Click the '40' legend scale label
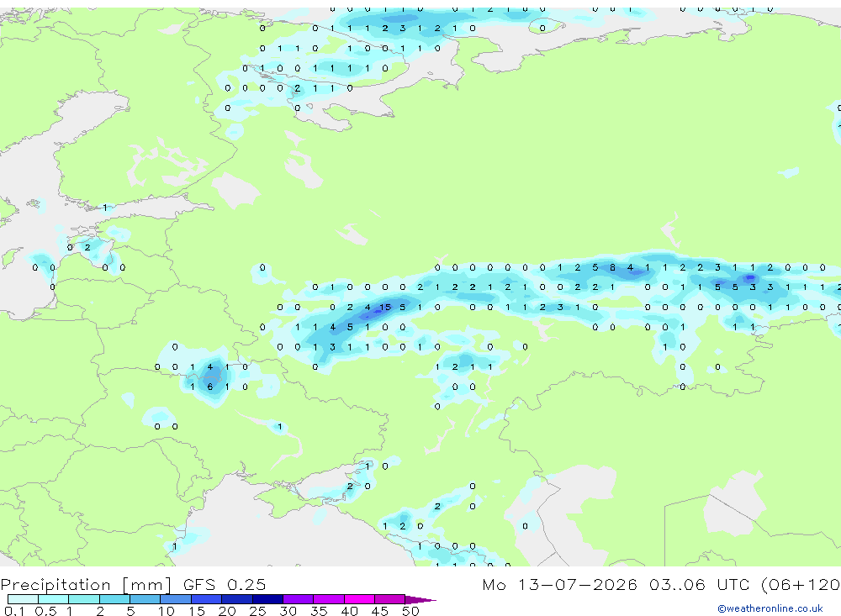This screenshot has width=841, height=616. pos(349,611)
